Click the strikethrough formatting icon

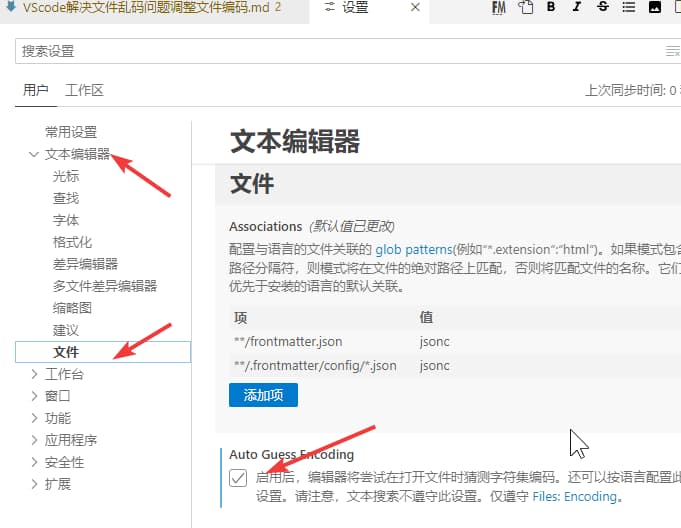602,8
